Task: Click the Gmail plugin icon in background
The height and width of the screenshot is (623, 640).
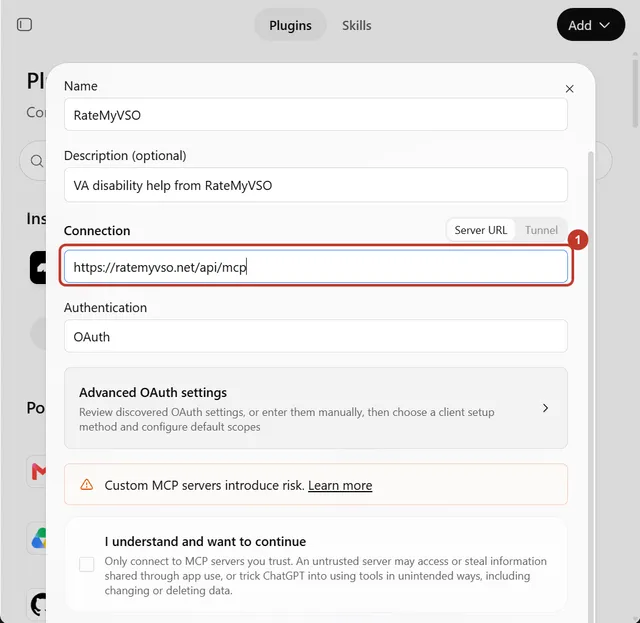Action: tap(38, 472)
